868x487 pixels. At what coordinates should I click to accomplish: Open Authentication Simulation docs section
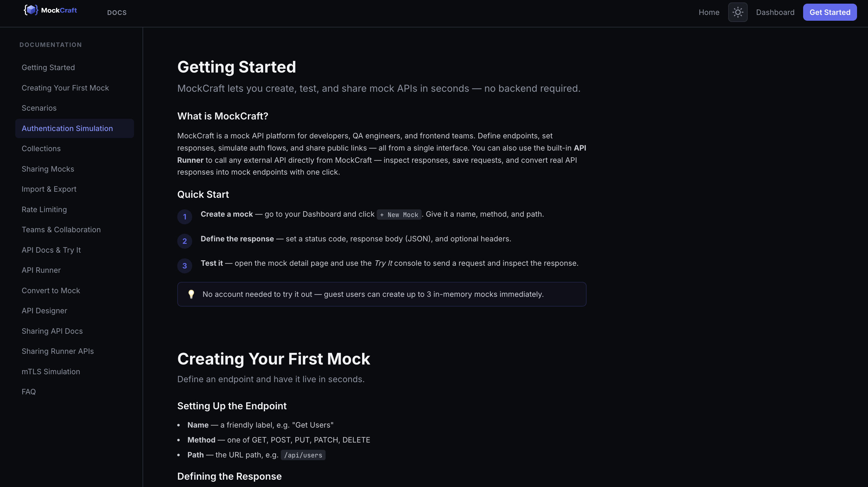(67, 128)
